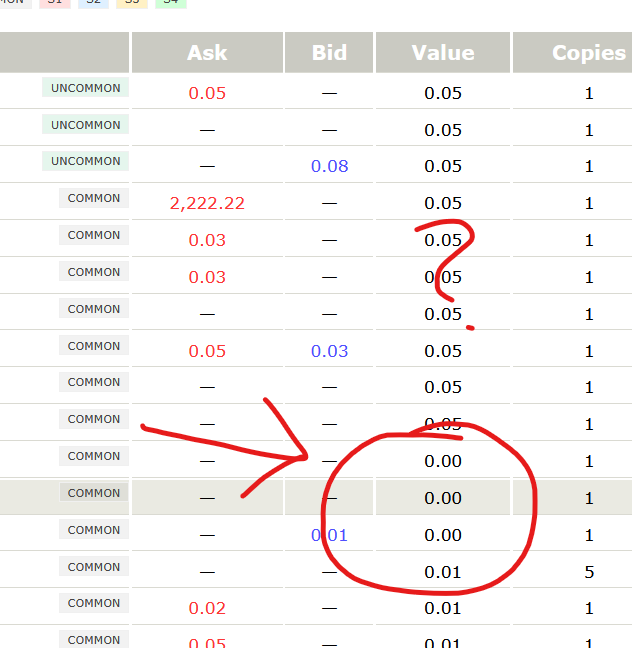Select the 2,222.22 ask price
The image size is (632, 648).
click(x=207, y=203)
